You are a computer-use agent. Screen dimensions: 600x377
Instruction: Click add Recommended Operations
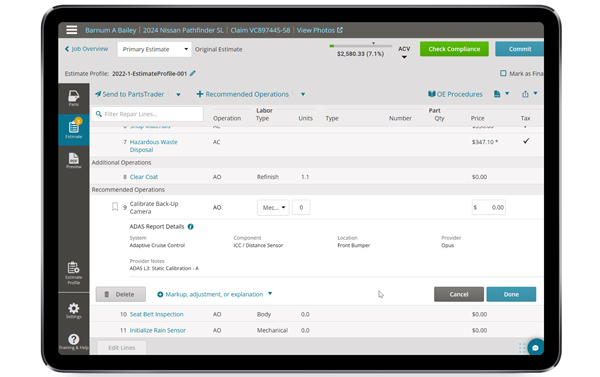pyautogui.click(x=243, y=94)
